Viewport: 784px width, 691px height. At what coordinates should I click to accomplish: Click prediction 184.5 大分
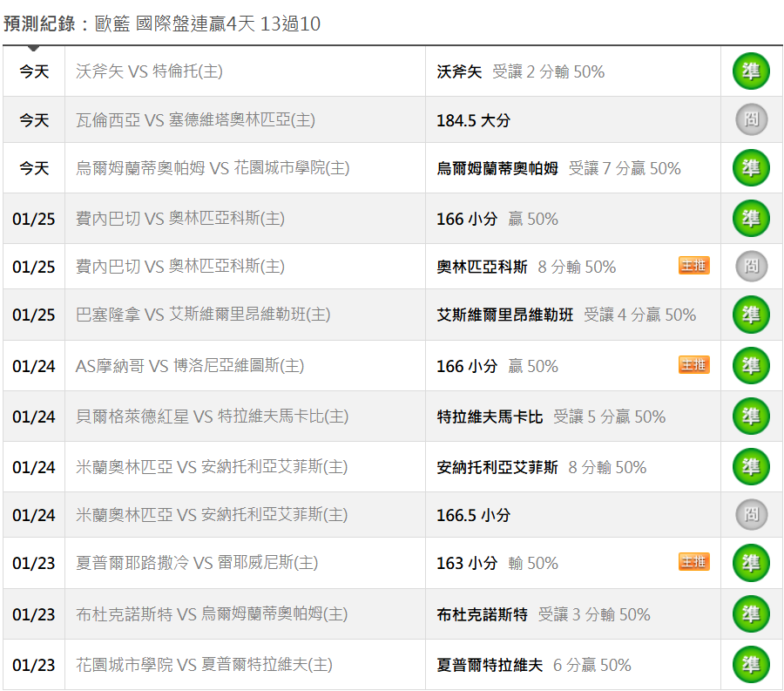(x=473, y=120)
